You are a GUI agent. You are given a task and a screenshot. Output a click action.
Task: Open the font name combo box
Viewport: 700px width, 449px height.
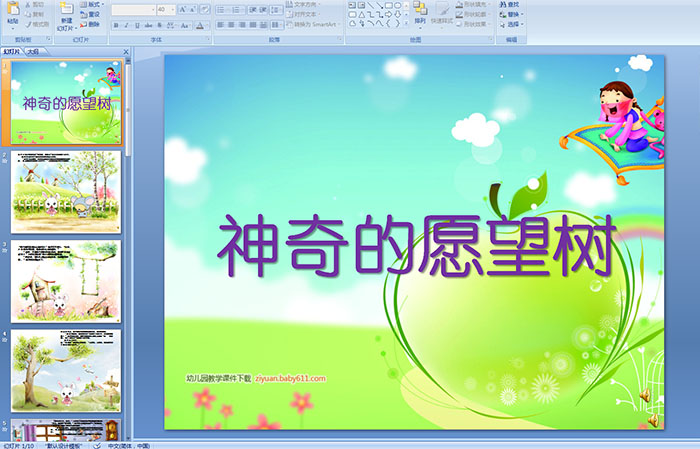point(133,9)
